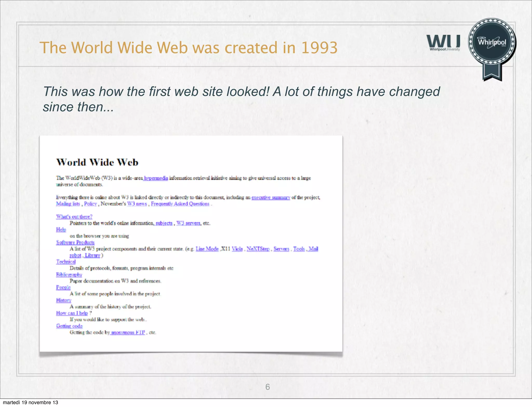
Task: Open the Technical link
Action: [x=66, y=262]
